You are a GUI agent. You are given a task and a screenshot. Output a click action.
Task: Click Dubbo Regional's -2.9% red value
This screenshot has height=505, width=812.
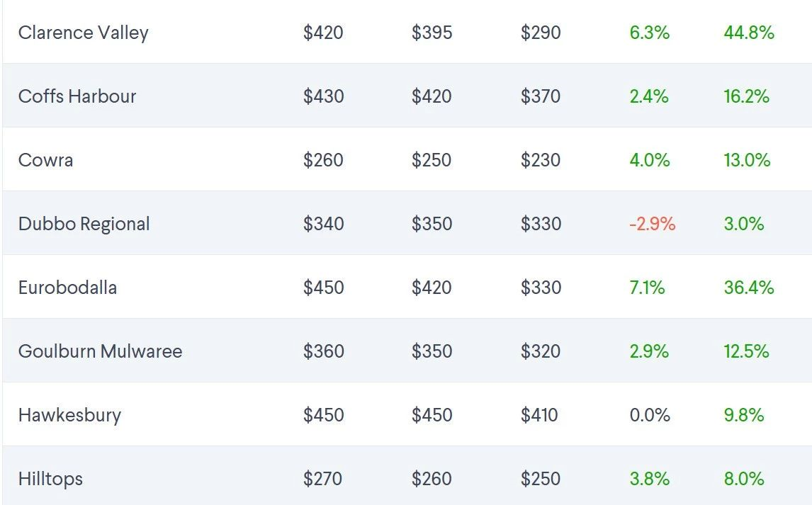tap(652, 224)
